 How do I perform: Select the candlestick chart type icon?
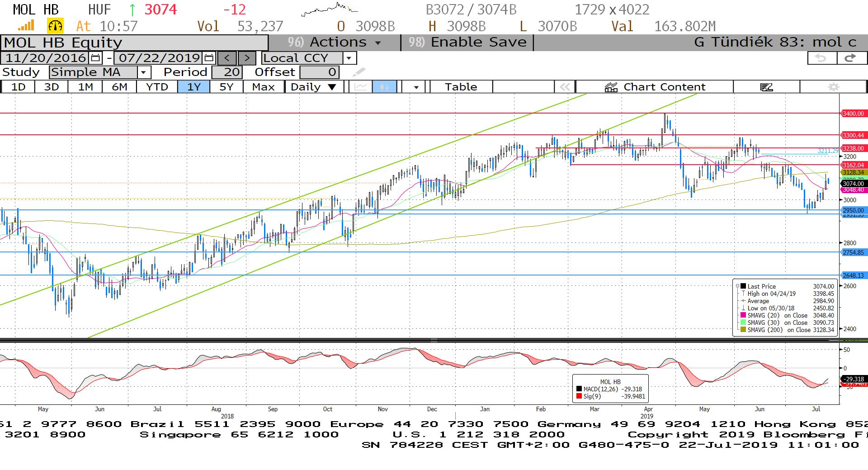tap(384, 87)
